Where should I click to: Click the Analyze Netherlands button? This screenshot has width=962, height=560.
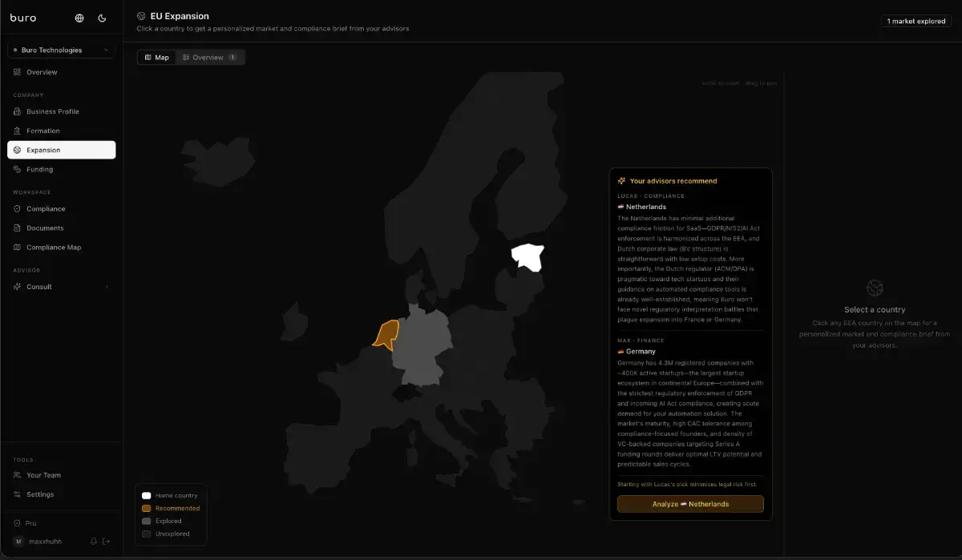(690, 504)
